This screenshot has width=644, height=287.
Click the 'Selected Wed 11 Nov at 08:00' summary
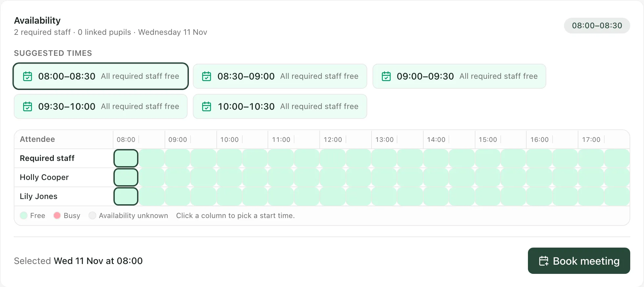[x=78, y=261]
